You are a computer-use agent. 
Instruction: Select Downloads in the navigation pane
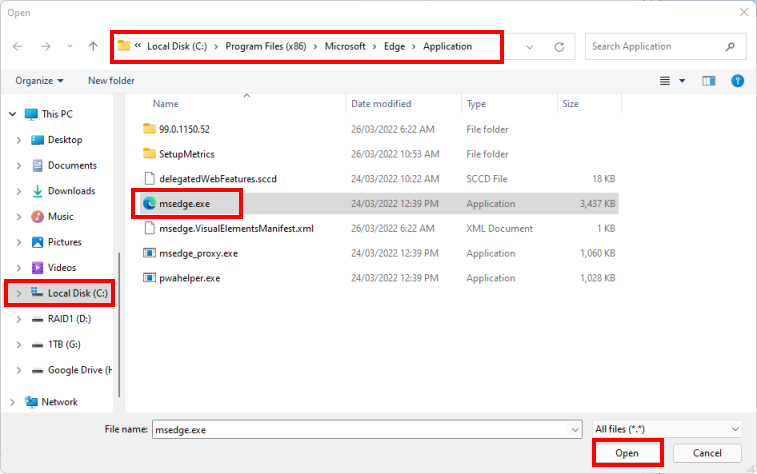(x=71, y=191)
